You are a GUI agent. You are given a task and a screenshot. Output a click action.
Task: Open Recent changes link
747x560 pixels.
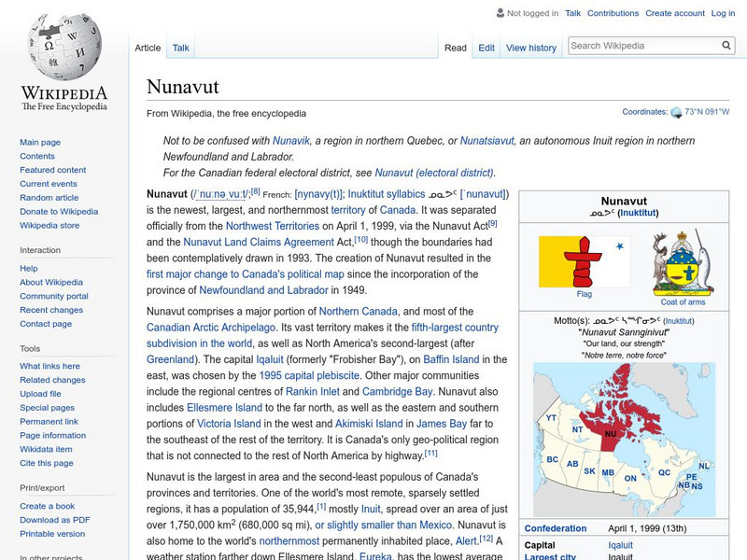tap(51, 310)
